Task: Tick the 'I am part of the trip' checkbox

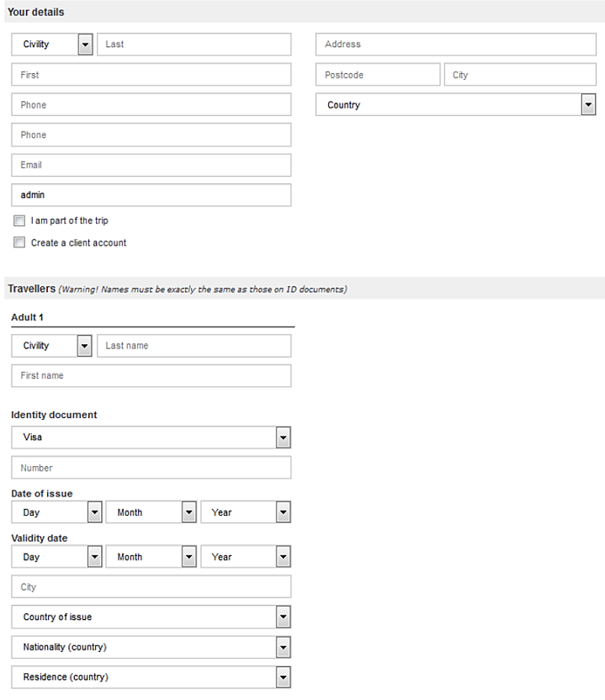Action: click(x=19, y=221)
